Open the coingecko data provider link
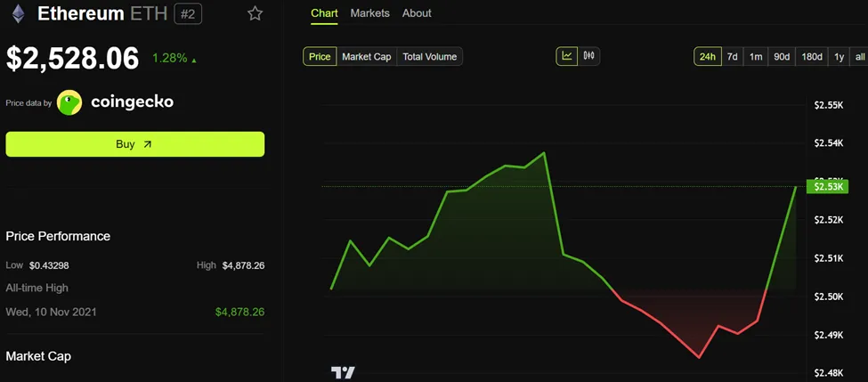868x382 pixels. click(x=132, y=102)
